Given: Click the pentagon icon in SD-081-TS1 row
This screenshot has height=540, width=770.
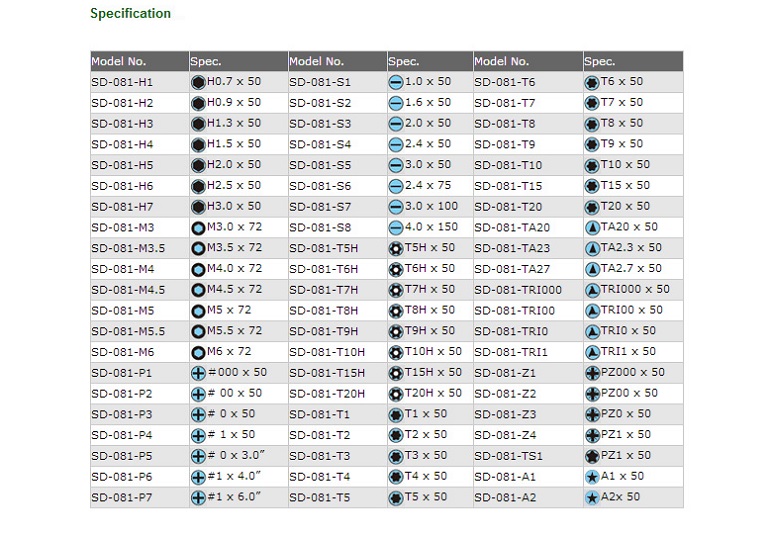Looking at the screenshot, I should click(592, 456).
